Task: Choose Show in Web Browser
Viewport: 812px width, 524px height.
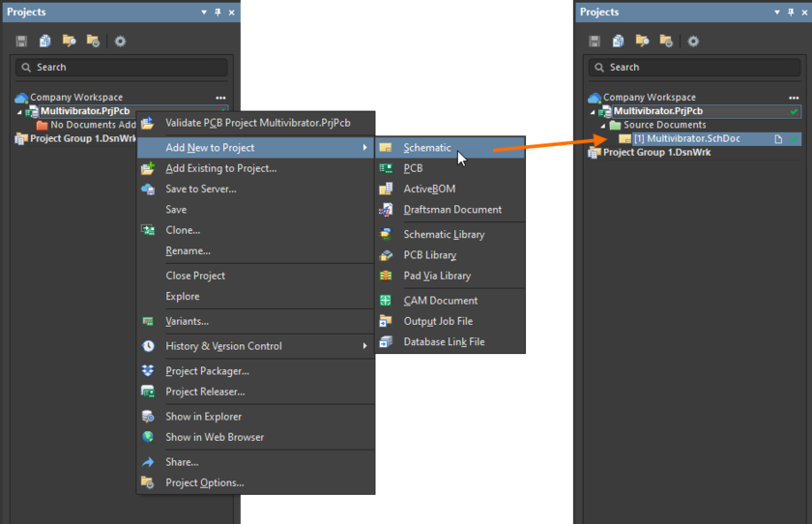Action: 256,437
